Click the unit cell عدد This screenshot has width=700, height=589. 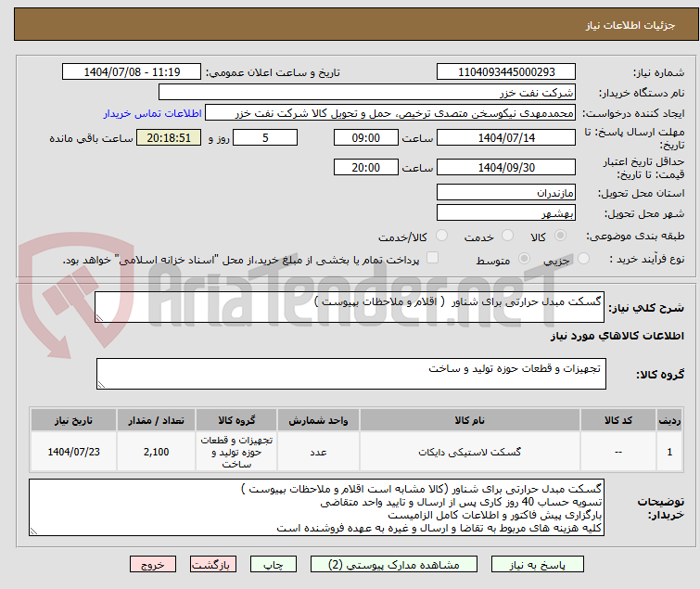click(x=318, y=452)
